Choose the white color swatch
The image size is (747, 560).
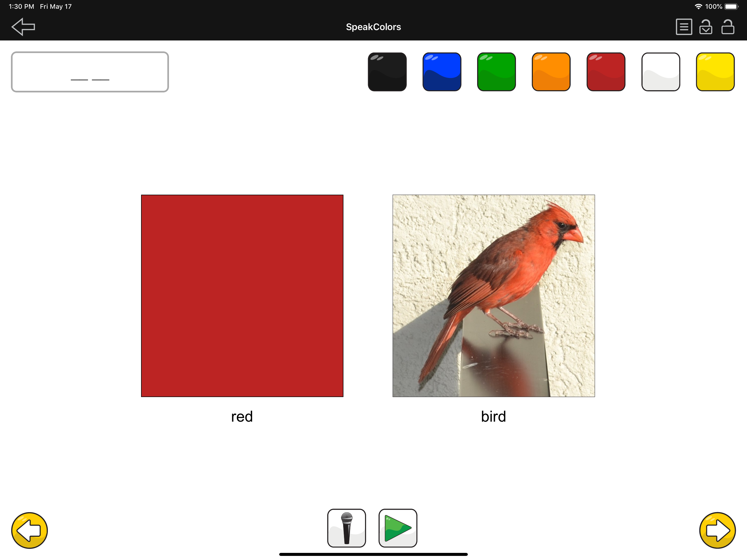click(661, 72)
